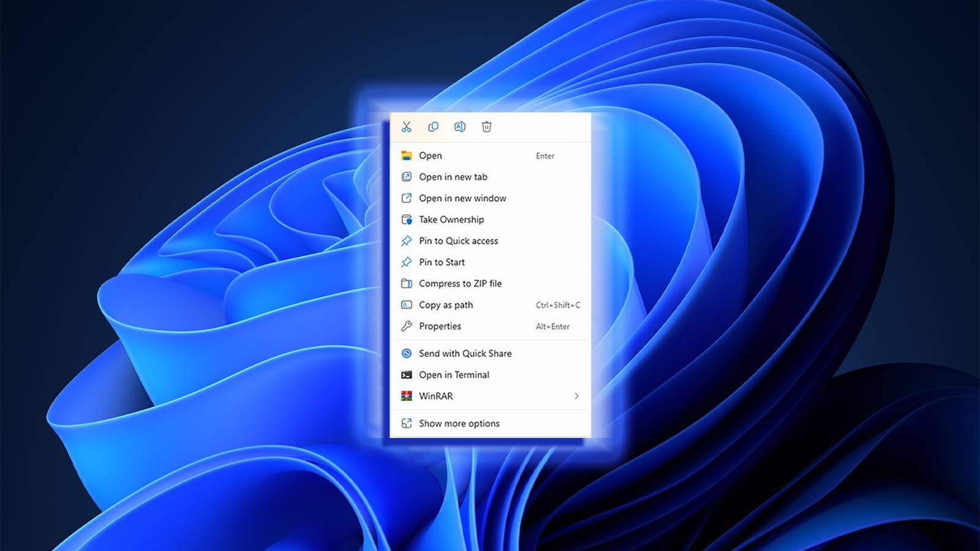Click the Rename icon in top row
This screenshot has height=551, width=980.
[x=459, y=127]
